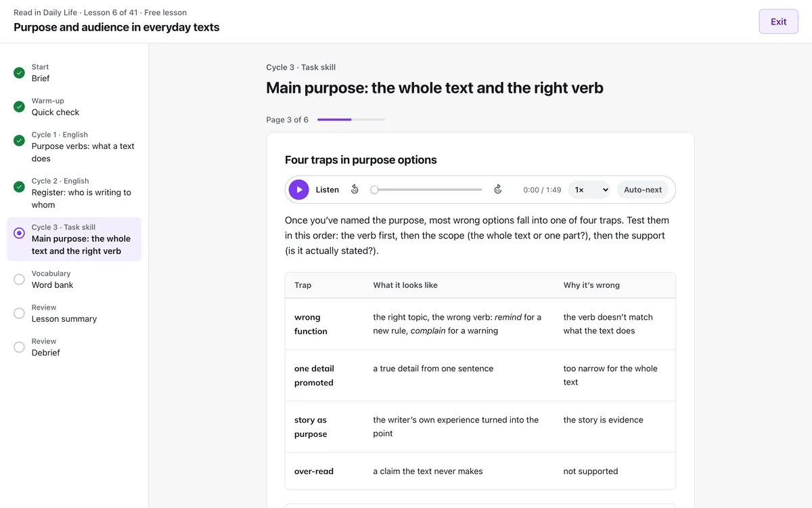
Task: Open Vocabulary Word bank step
Action: pos(74,279)
